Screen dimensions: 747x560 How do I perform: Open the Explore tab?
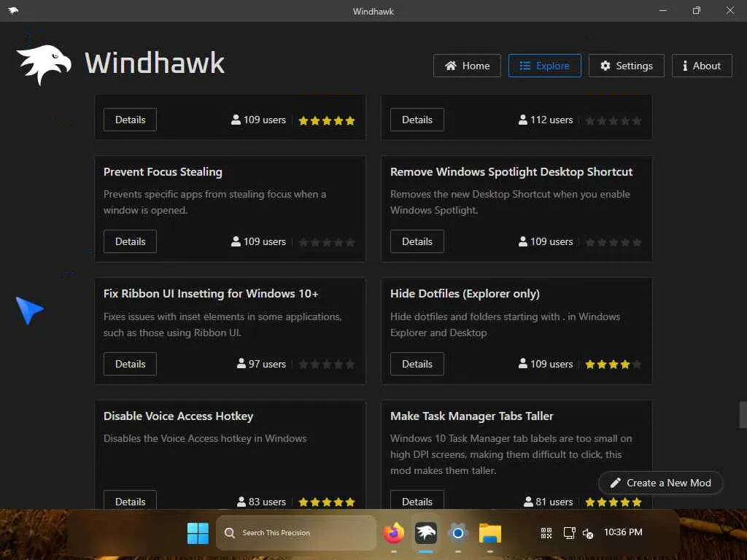[x=544, y=66]
